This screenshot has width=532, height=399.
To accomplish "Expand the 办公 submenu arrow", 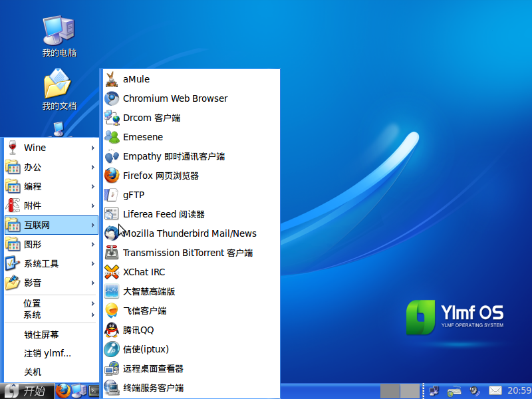I will click(92, 168).
